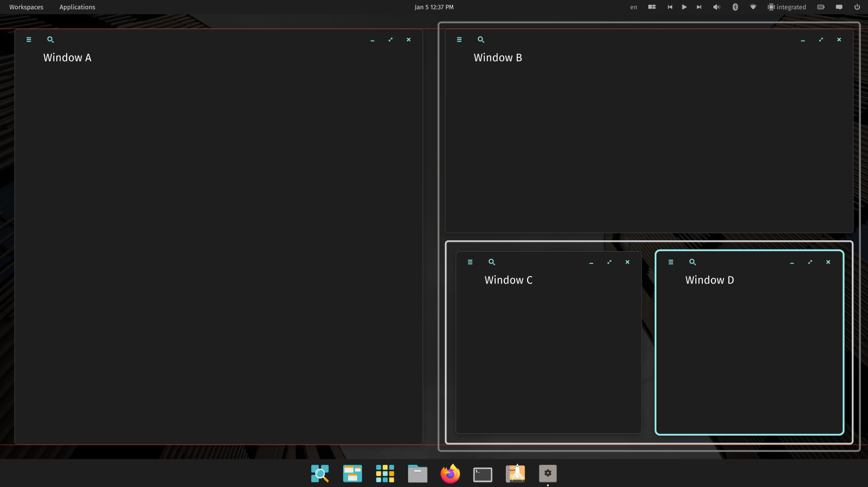This screenshot has height=487, width=868.
Task: Open the hamburger menu in Window B
Action: pos(459,40)
